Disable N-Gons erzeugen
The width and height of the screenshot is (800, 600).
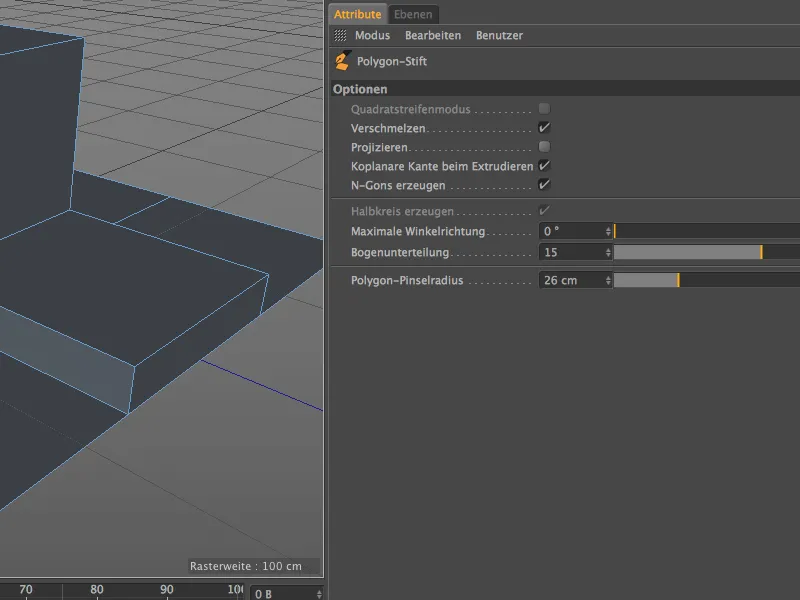(542, 185)
